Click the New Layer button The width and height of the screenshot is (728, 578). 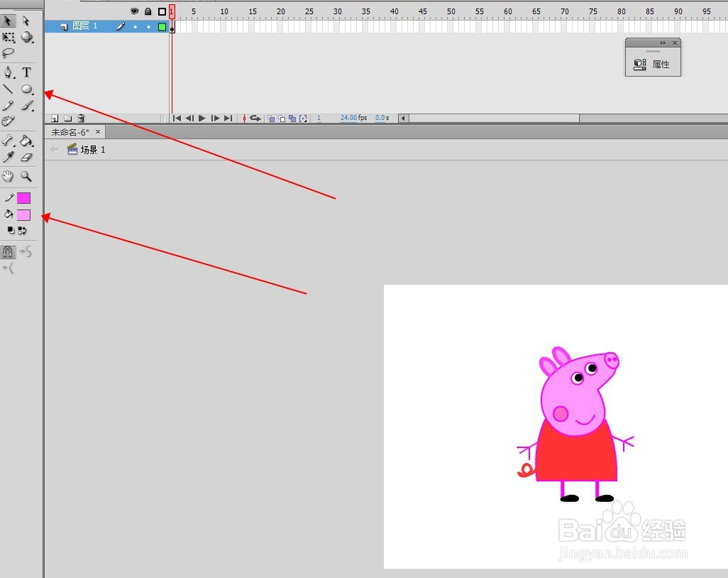55,119
